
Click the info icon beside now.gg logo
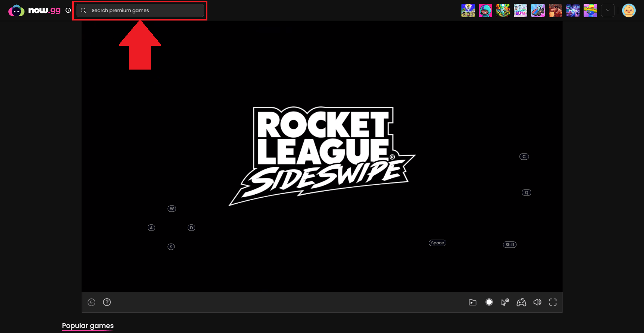pyautogui.click(x=68, y=10)
